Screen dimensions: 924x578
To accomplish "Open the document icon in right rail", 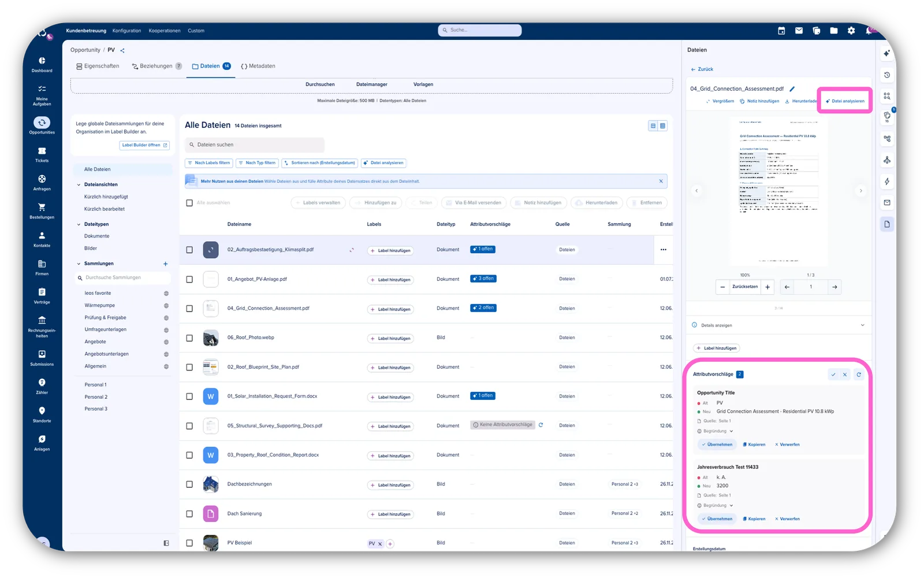I will (x=887, y=224).
